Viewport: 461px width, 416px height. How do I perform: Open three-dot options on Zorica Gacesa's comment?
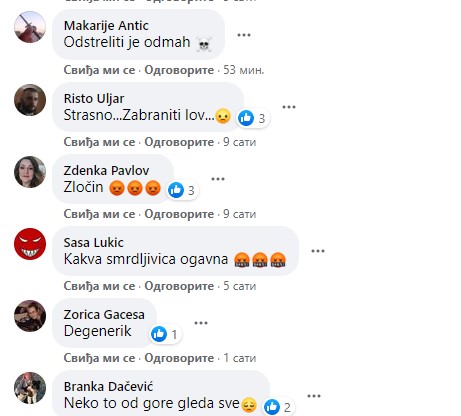point(201,323)
